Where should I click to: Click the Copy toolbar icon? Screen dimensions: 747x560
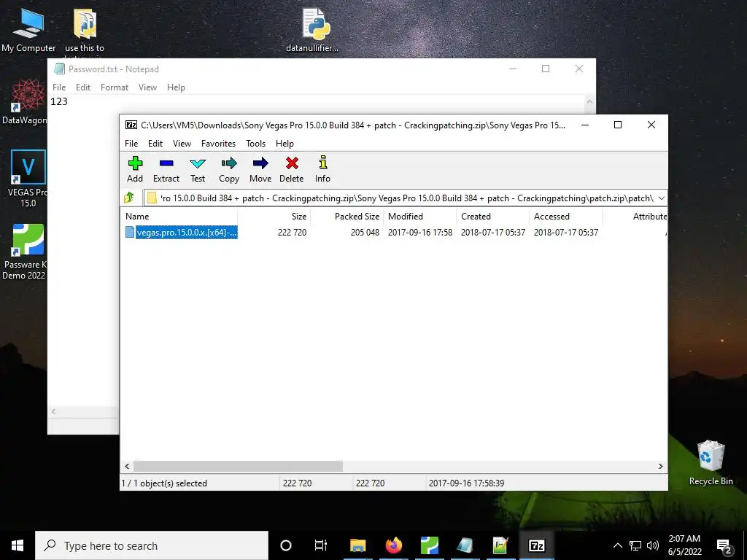pyautogui.click(x=229, y=169)
